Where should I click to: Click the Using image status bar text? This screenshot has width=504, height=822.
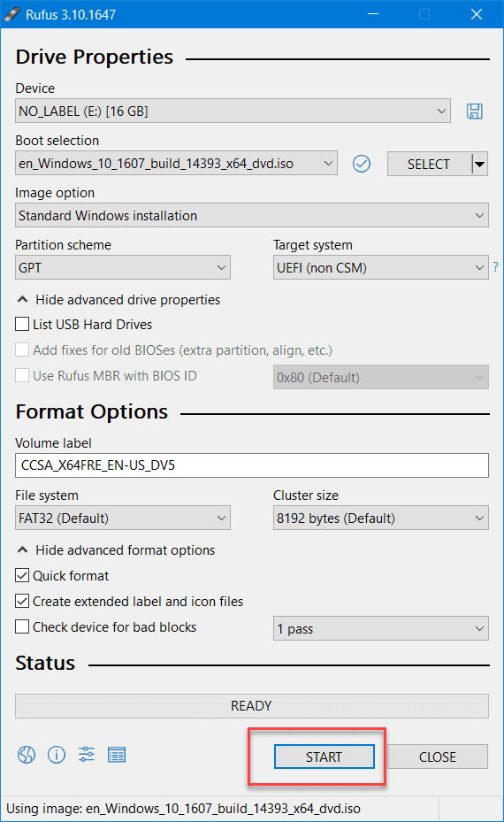pos(183,809)
